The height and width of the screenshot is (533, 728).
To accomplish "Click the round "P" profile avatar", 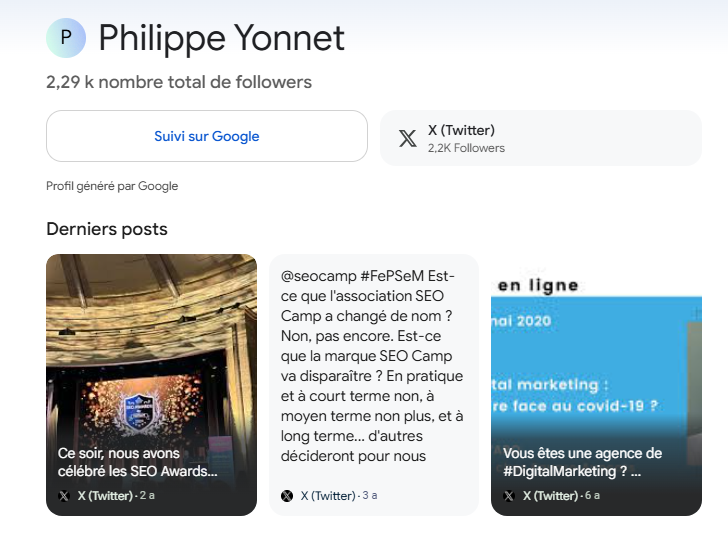I will (x=66, y=38).
